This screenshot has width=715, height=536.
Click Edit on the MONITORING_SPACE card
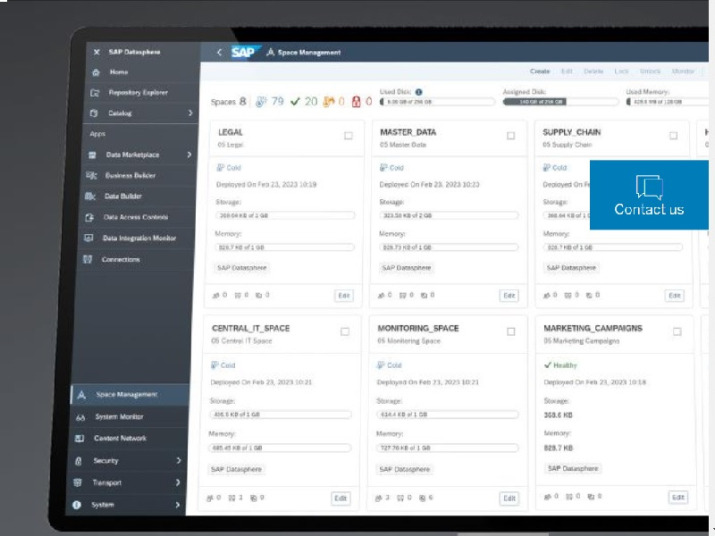coord(509,498)
